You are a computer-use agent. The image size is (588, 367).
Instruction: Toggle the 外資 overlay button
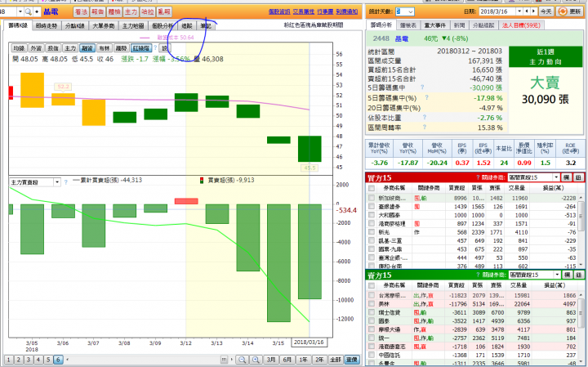point(36,48)
